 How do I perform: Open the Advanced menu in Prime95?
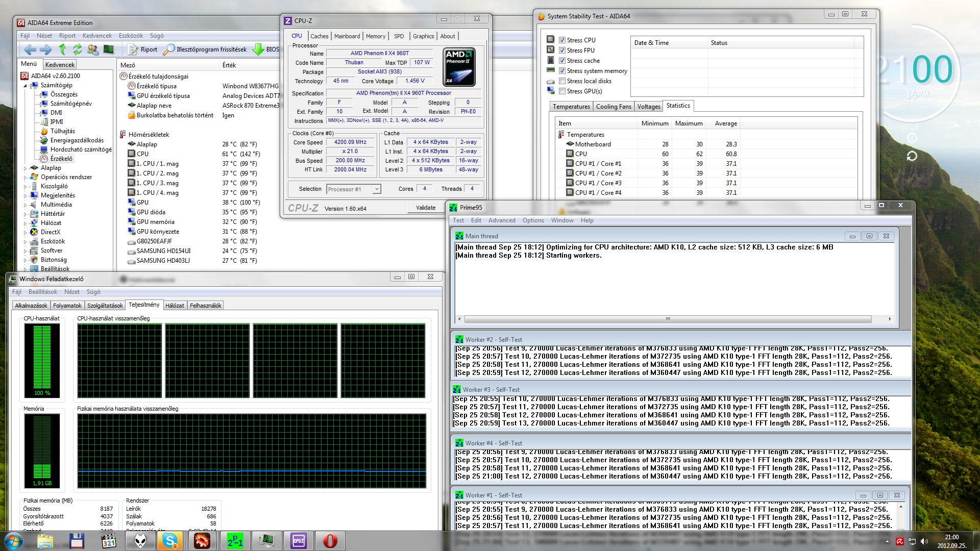point(502,220)
